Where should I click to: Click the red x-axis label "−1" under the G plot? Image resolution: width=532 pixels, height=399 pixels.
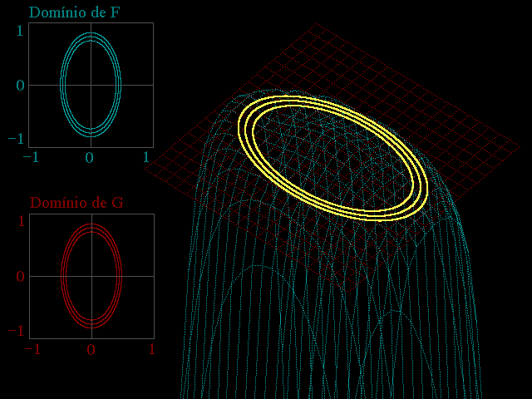[32, 349]
